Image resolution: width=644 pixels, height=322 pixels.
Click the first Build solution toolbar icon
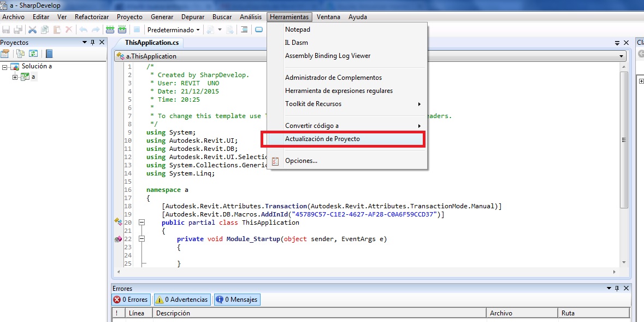[x=110, y=30]
